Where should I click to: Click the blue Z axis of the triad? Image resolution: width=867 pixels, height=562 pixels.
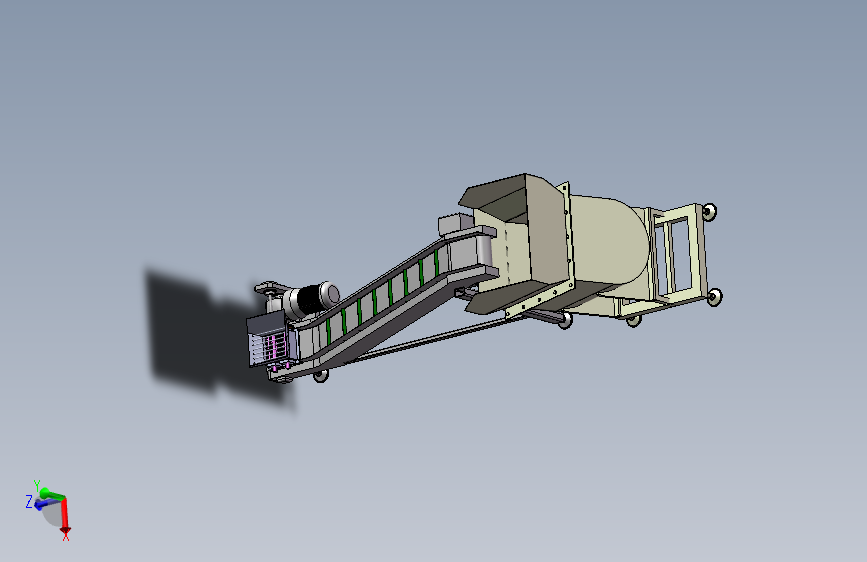point(45,503)
